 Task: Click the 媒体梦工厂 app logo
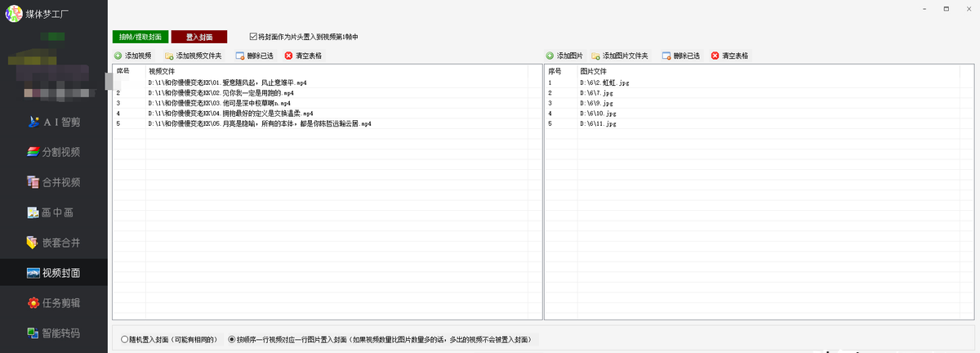[x=14, y=14]
